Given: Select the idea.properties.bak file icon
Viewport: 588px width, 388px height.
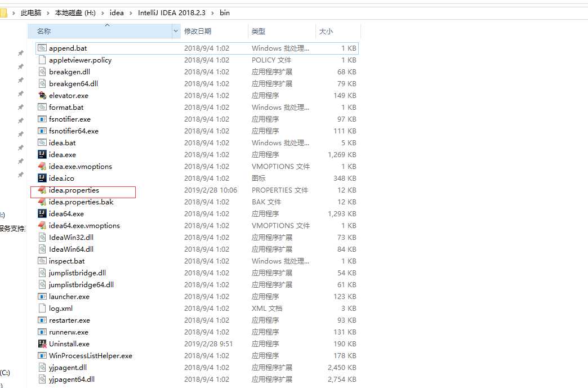Looking at the screenshot, I should [x=42, y=202].
